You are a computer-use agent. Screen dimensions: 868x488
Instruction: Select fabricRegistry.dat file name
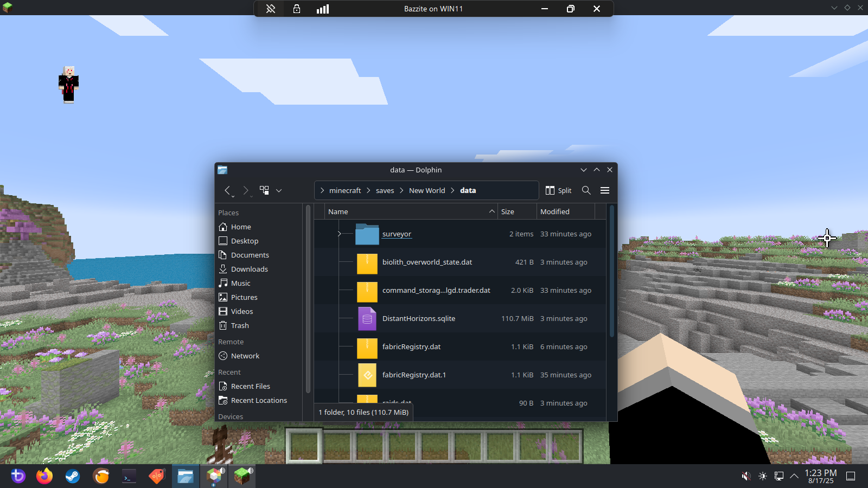(411, 347)
